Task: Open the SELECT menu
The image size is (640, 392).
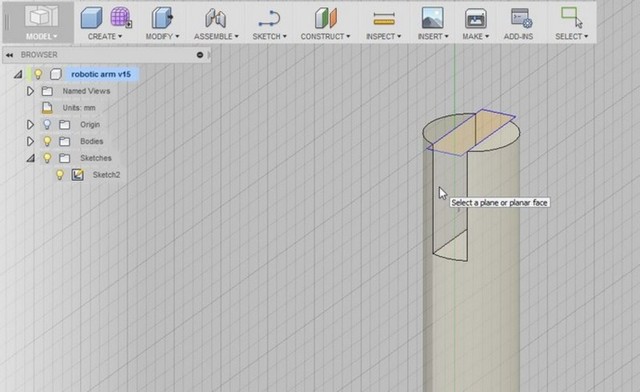Action: click(x=571, y=36)
